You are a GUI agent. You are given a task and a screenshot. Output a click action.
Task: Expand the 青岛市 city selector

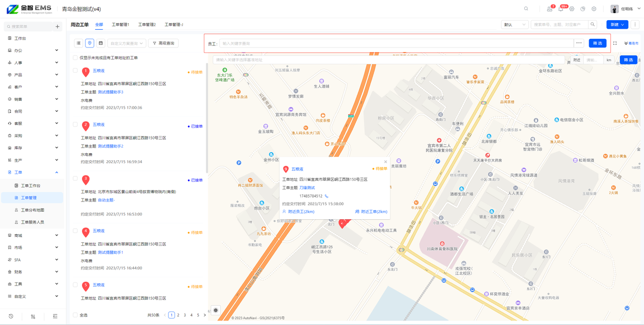click(631, 43)
